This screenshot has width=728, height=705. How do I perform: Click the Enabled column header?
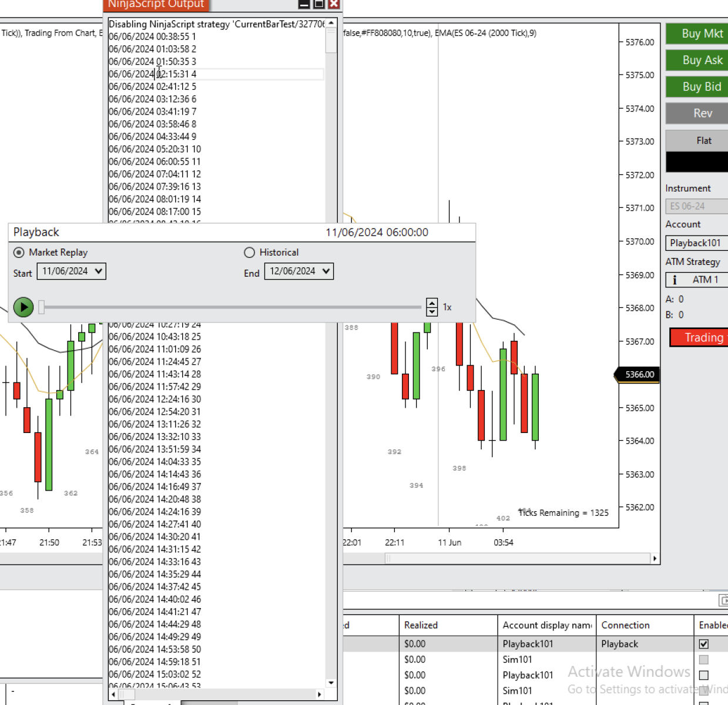[712, 625]
